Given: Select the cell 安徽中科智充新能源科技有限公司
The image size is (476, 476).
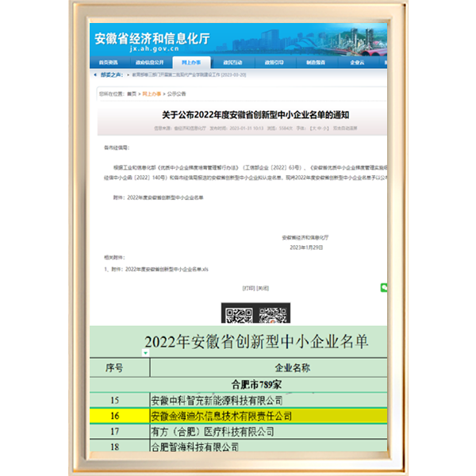Looking at the screenshot, I should click(x=269, y=401).
